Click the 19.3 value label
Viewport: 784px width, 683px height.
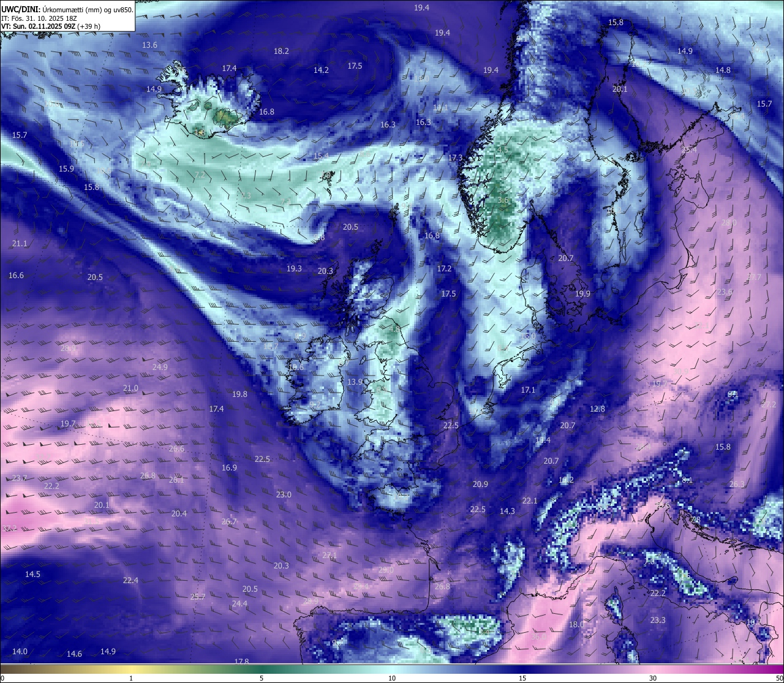[x=294, y=269]
